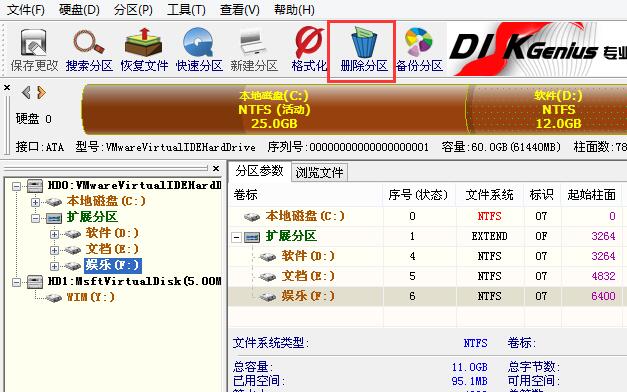Click the HD1 MsftVirtualDisk drive icon in tree

tap(35, 281)
